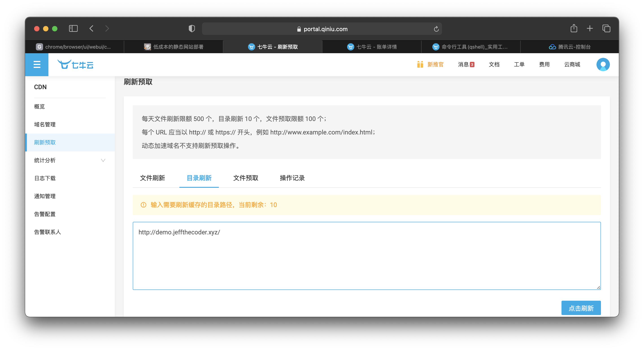
Task: Open the 文档 docs link
Action: click(494, 65)
